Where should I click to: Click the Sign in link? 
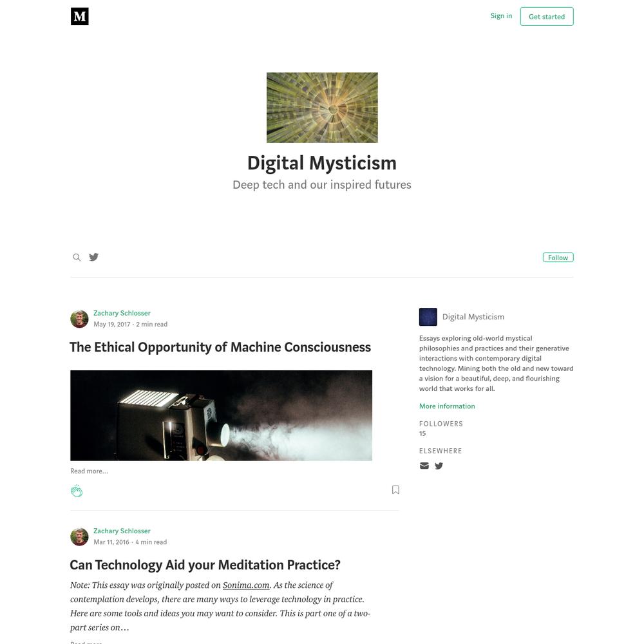[501, 16]
